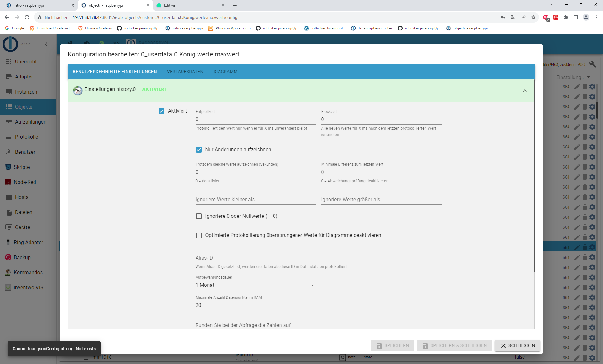Open Javascript – ioBroker bookmark

point(372,28)
